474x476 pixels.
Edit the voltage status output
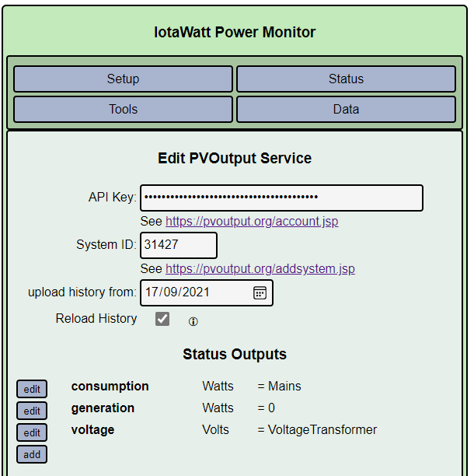[x=32, y=432]
